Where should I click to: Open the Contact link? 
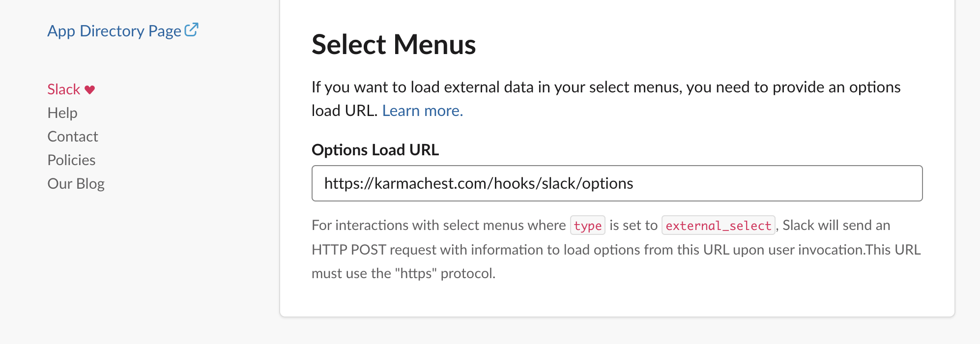73,137
